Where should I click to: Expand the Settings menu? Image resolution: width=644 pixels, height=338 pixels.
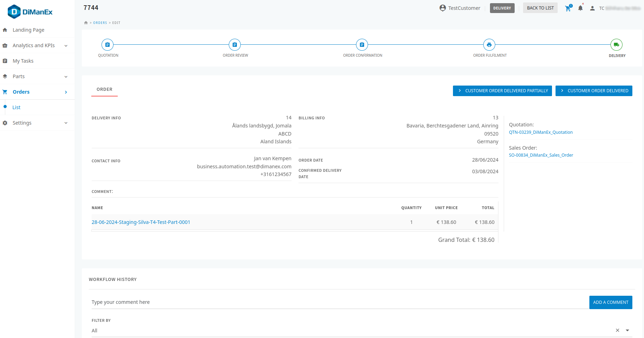pyautogui.click(x=66, y=123)
